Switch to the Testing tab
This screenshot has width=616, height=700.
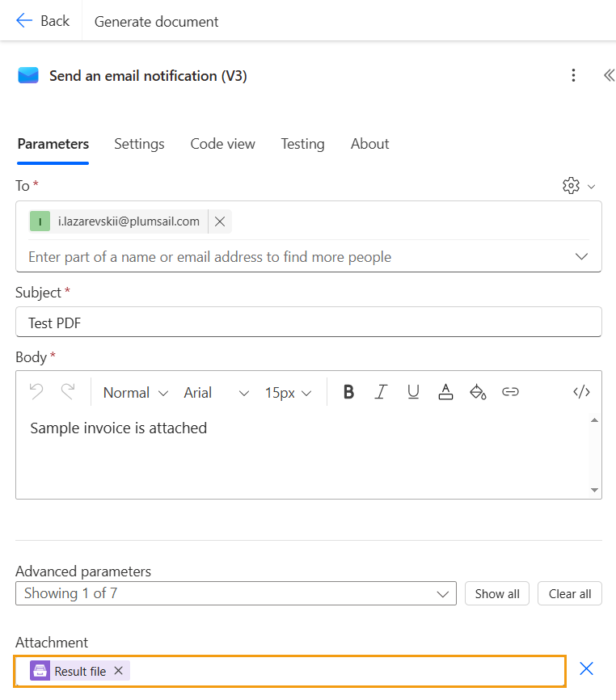(x=302, y=143)
